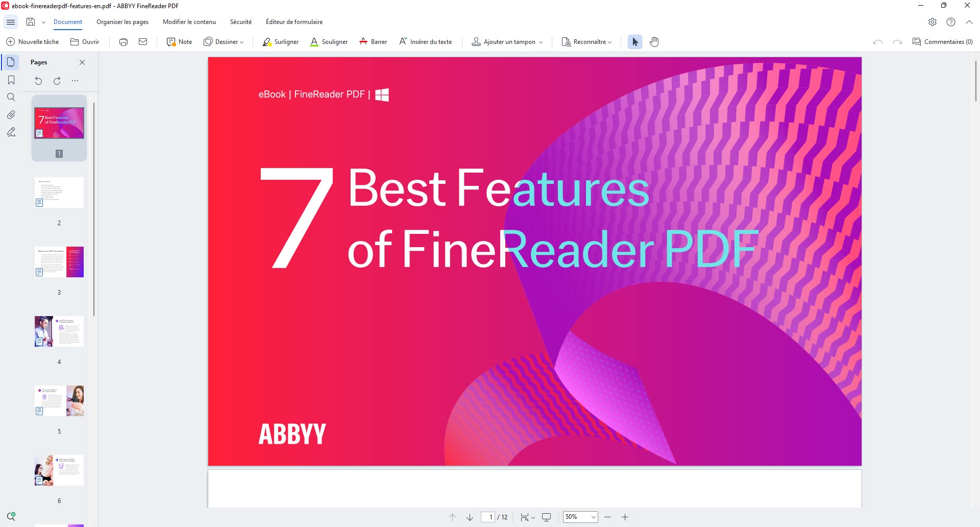Open the search panel in the sidebar
The image size is (980, 527).
pos(11,97)
